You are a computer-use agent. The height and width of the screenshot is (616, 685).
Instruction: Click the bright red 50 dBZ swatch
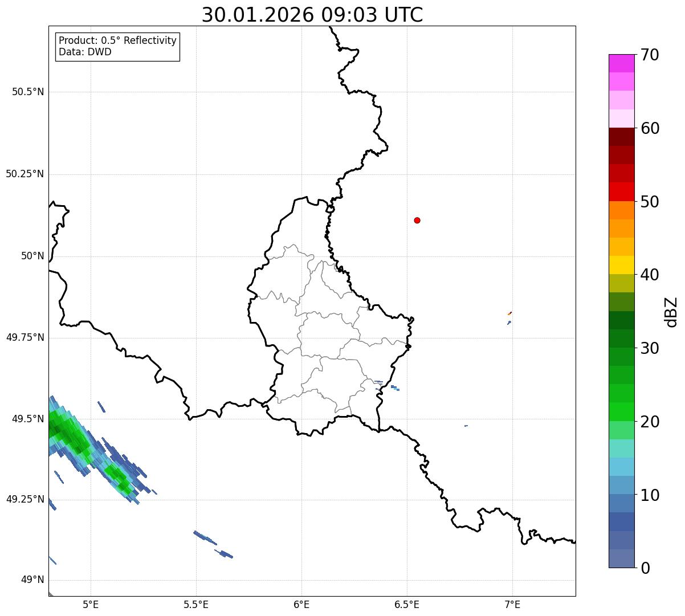point(621,192)
